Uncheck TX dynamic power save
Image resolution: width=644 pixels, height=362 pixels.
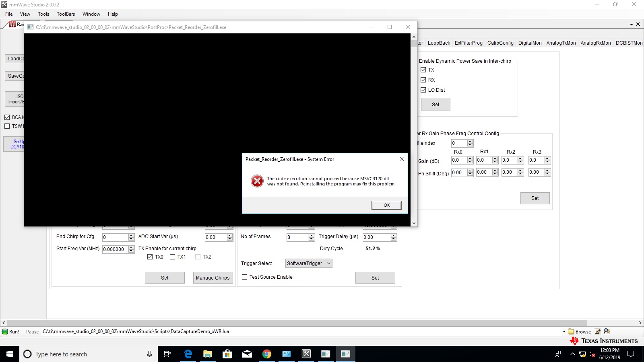(x=423, y=70)
